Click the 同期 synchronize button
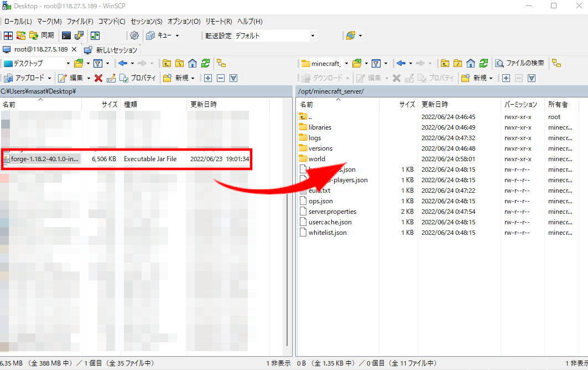Image resolution: width=588 pixels, height=370 pixels. point(41,35)
